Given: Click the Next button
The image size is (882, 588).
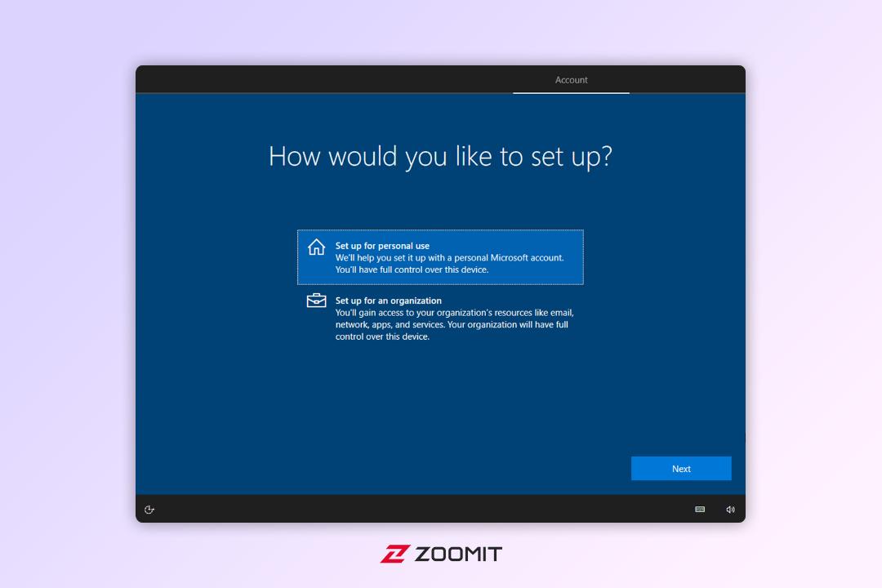Looking at the screenshot, I should pos(681,468).
